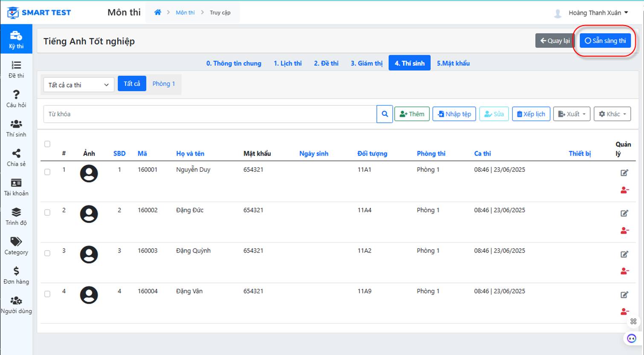Click the red remove-user icon for Đặng Đức
Screen dimensions: 644x355
pos(624,231)
